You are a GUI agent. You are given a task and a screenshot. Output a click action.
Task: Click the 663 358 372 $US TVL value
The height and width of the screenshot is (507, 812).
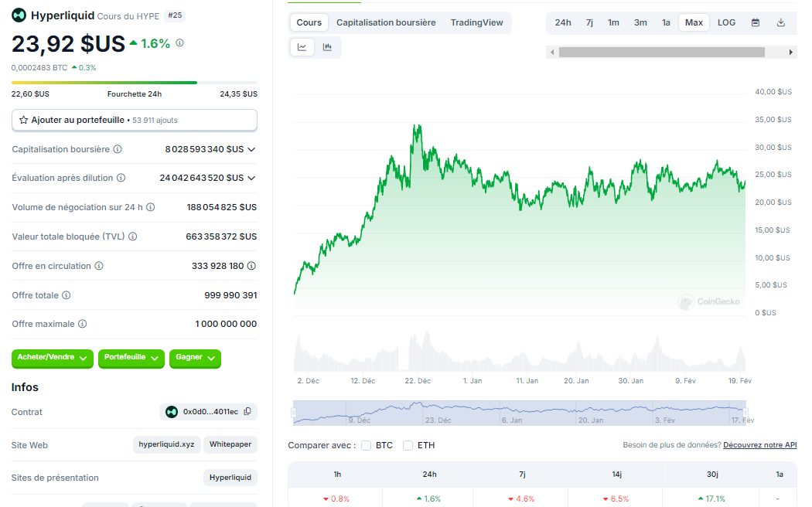click(x=221, y=236)
